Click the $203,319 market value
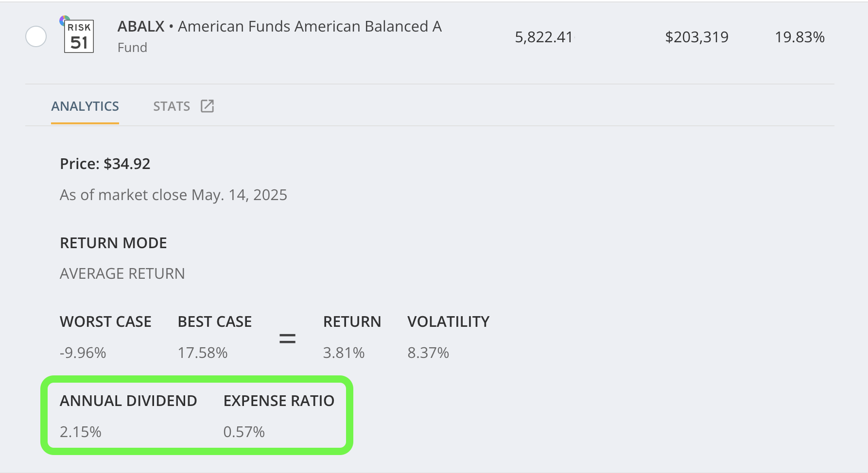The image size is (868, 473). 697,36
